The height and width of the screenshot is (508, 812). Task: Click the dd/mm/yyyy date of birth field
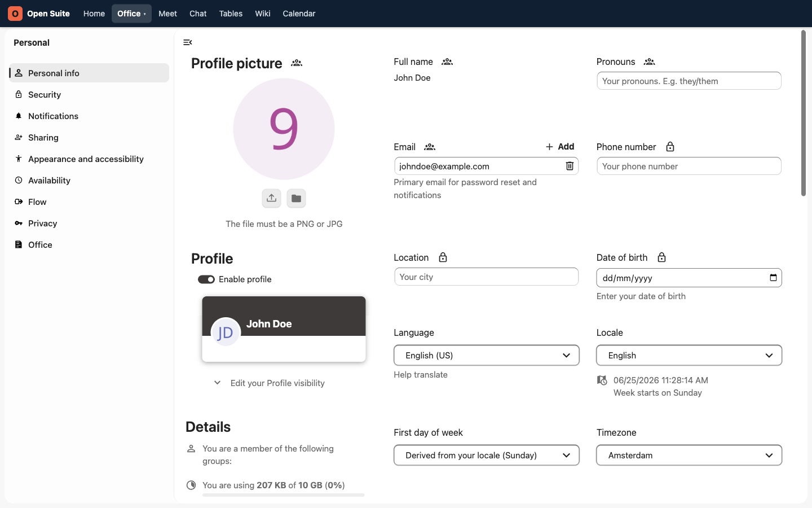tap(689, 278)
